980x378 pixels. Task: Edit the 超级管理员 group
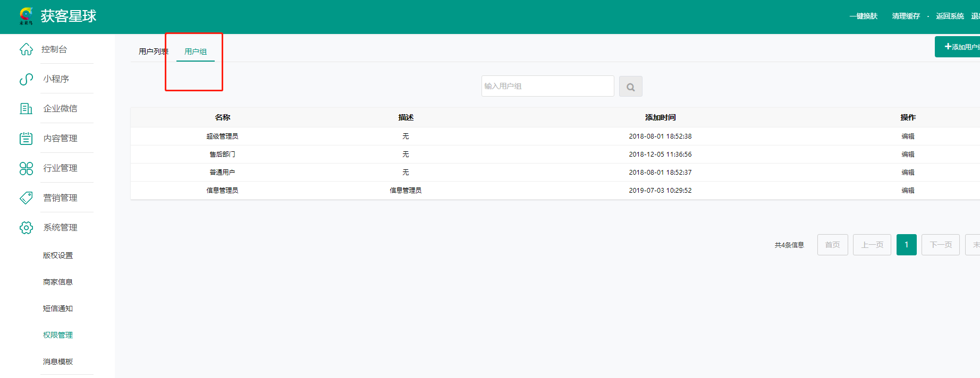coord(908,136)
